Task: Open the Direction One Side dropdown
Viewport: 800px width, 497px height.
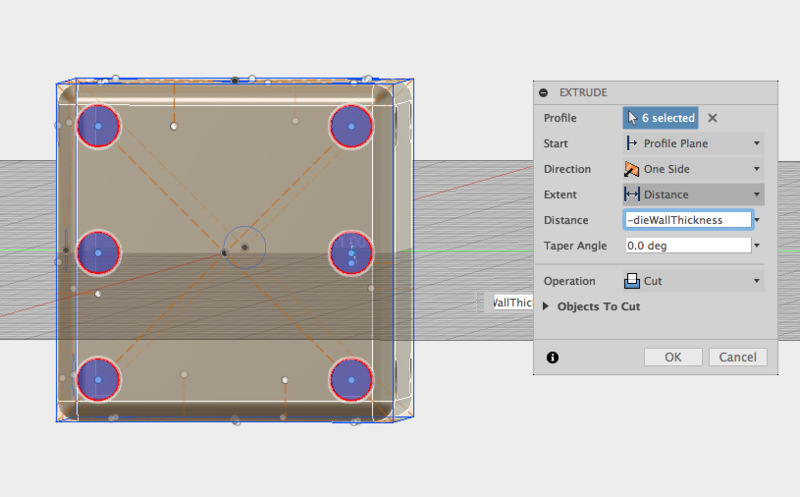Action: (693, 169)
